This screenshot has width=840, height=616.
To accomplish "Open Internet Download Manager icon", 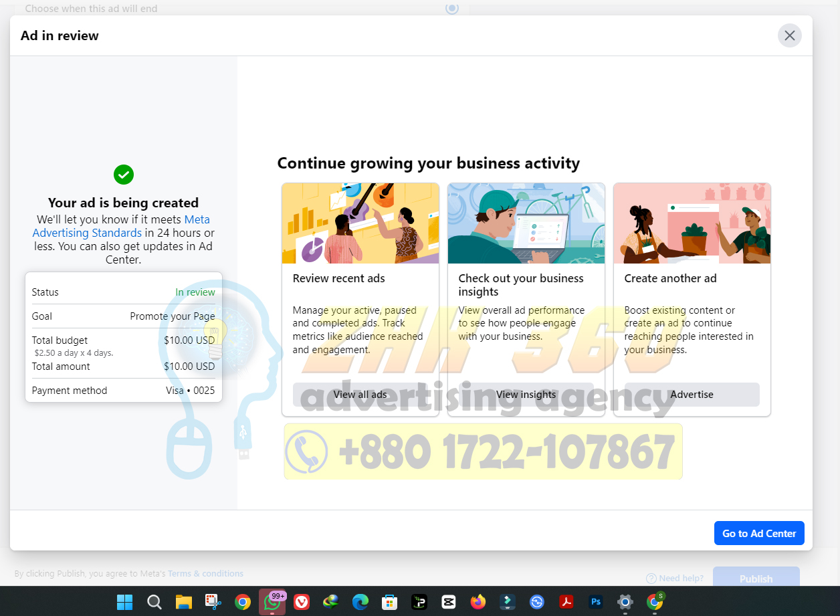I will coord(331,602).
